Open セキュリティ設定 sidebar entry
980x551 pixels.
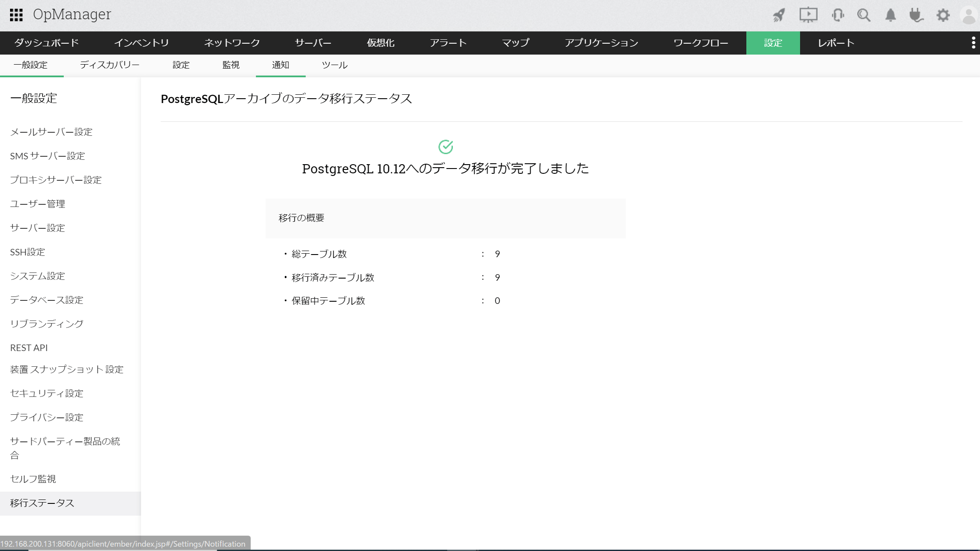(x=47, y=393)
